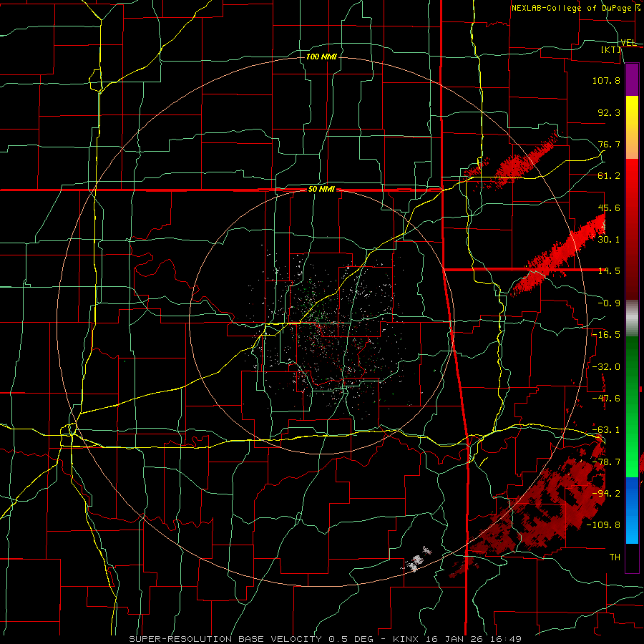Viewport: 644px width, 644px height.
Task: Click the 50 NMI range ring label
Action: point(321,190)
